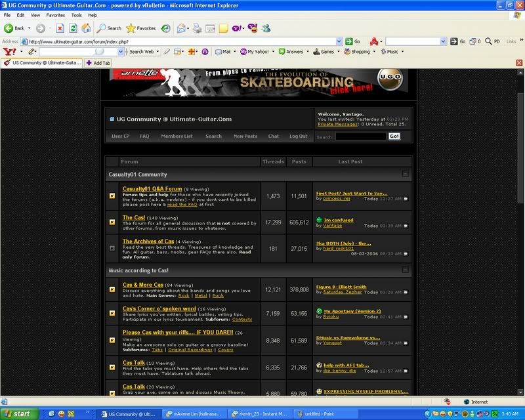Select UG Community browser tab
This screenshot has height=420, width=525.
[42, 62]
